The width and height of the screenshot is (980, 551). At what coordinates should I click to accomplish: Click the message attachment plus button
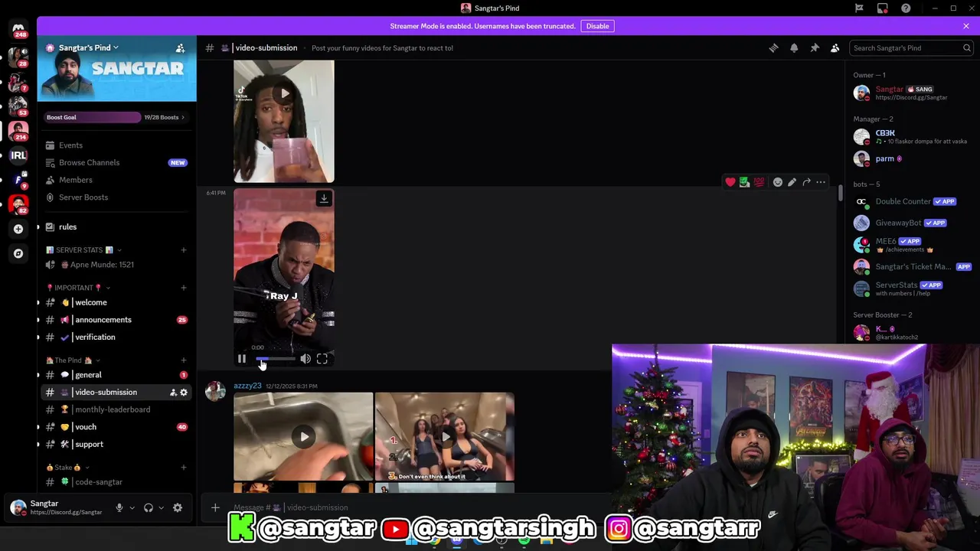[x=215, y=507]
